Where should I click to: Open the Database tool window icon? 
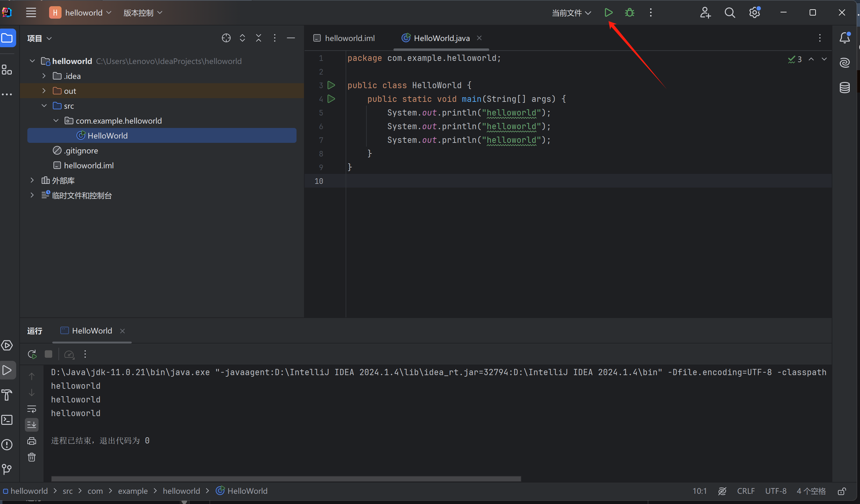845,88
